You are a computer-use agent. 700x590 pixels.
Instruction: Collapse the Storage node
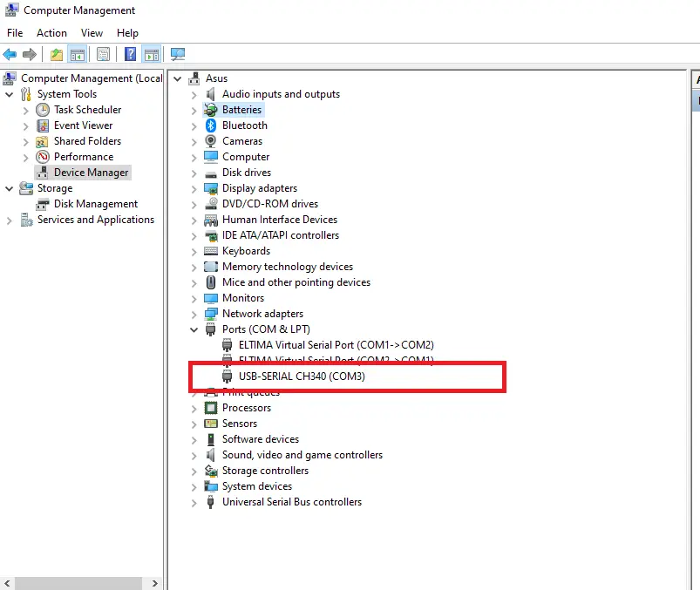9,189
